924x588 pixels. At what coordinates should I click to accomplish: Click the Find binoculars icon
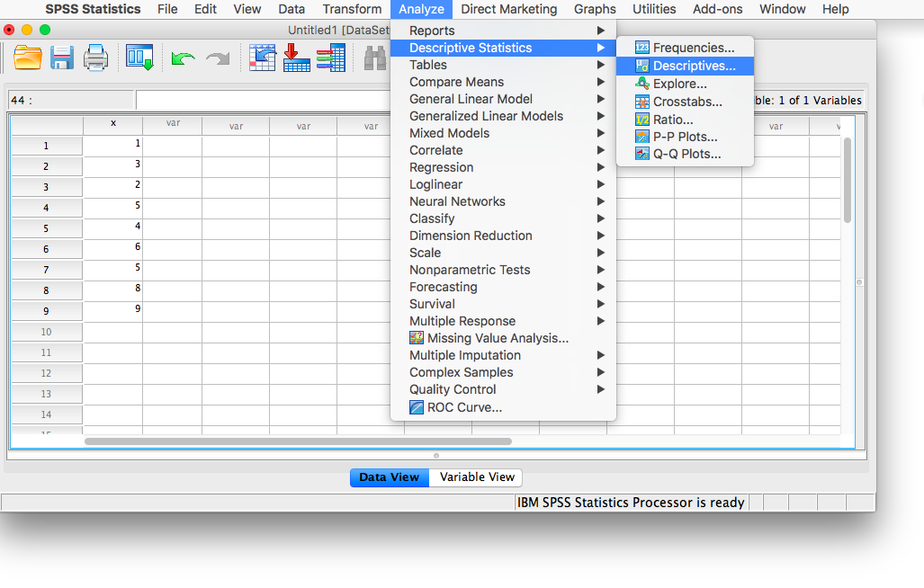point(374,58)
